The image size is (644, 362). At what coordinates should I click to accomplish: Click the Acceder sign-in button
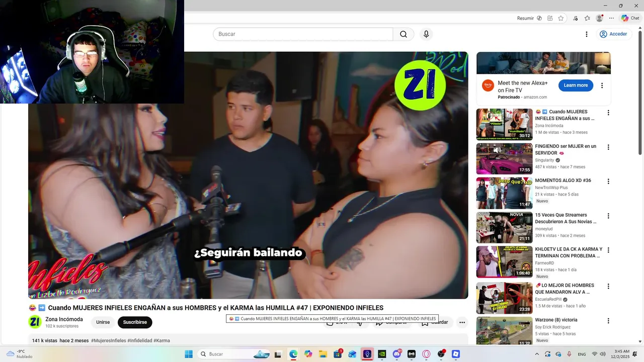tap(613, 34)
